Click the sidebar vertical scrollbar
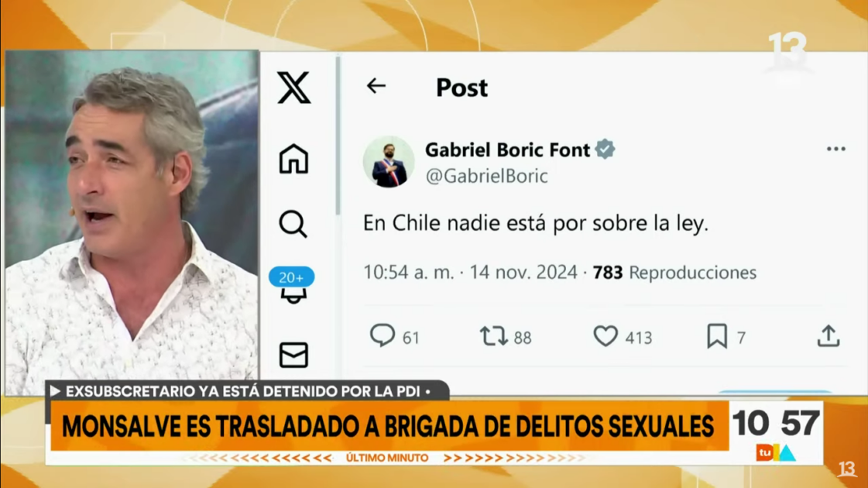This screenshot has height=488, width=868. [338, 136]
